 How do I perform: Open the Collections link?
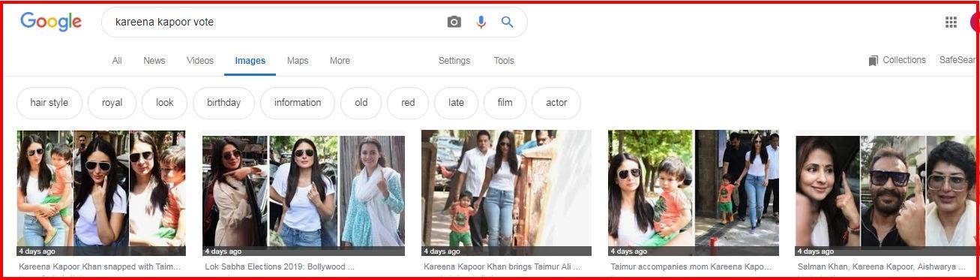click(904, 60)
